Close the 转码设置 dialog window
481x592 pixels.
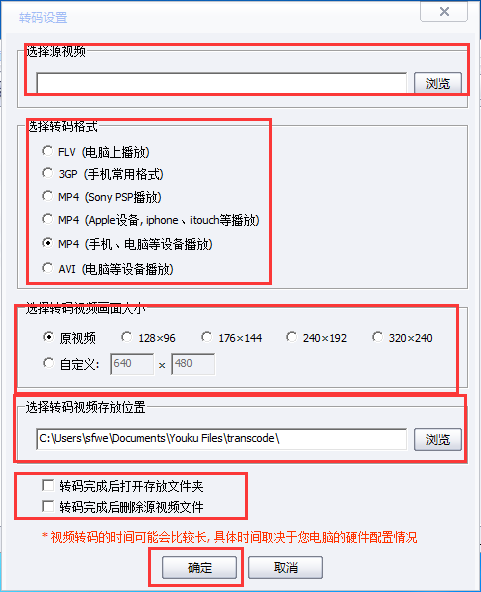coord(444,12)
